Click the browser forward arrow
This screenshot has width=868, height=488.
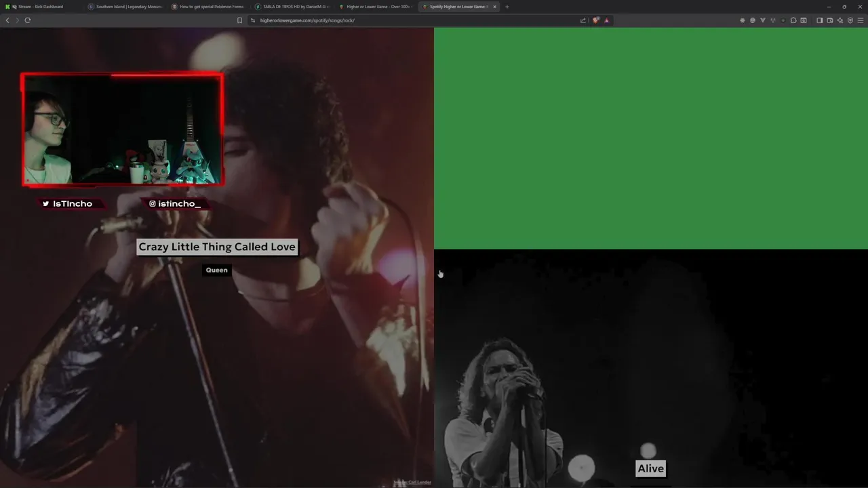click(x=17, y=20)
